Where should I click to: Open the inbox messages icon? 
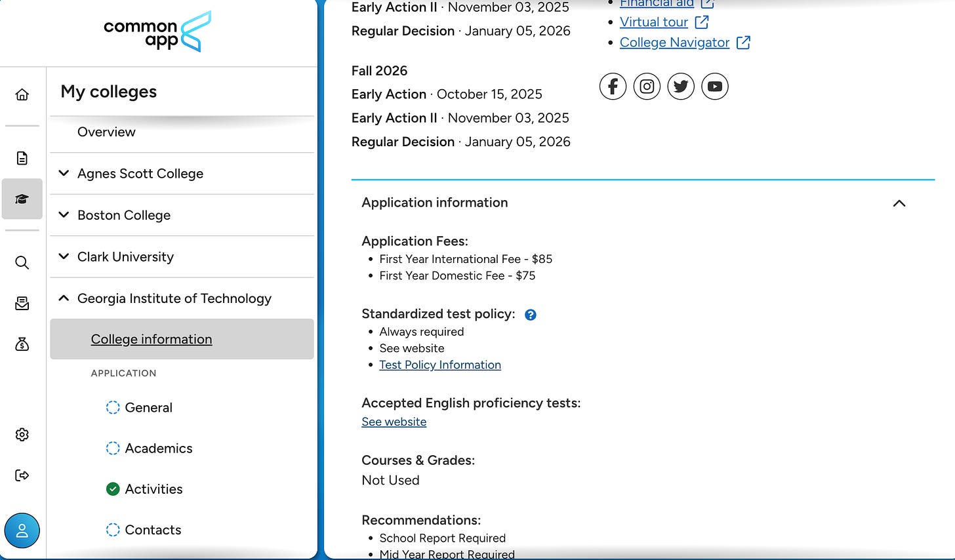tap(22, 304)
